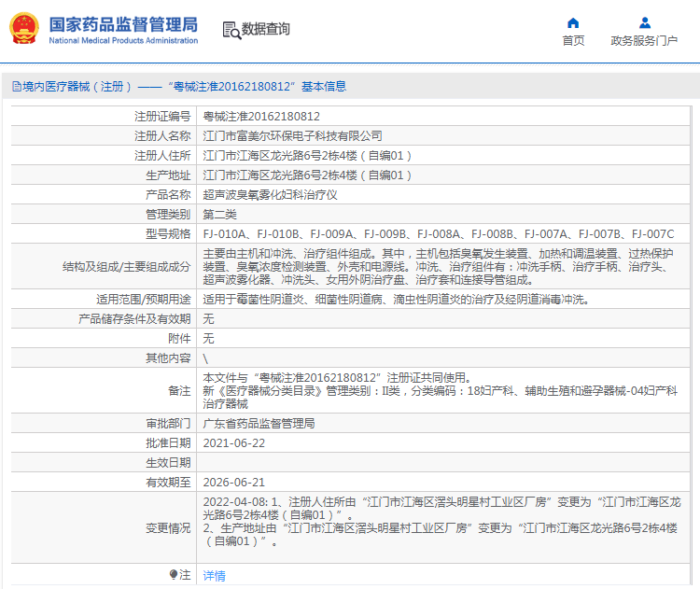Viewport: 700px width, 589px height.
Task: Go to 首页 home page
Action: pos(573,41)
